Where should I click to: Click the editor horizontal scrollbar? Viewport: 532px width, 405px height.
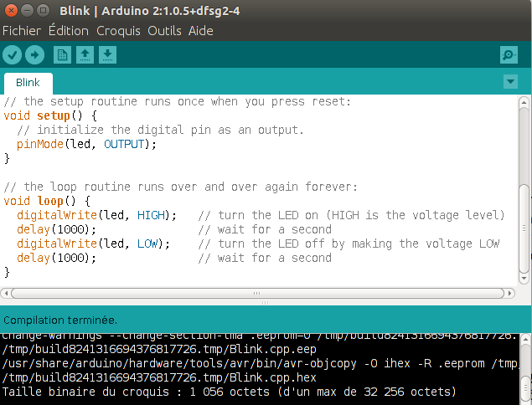[260, 293]
